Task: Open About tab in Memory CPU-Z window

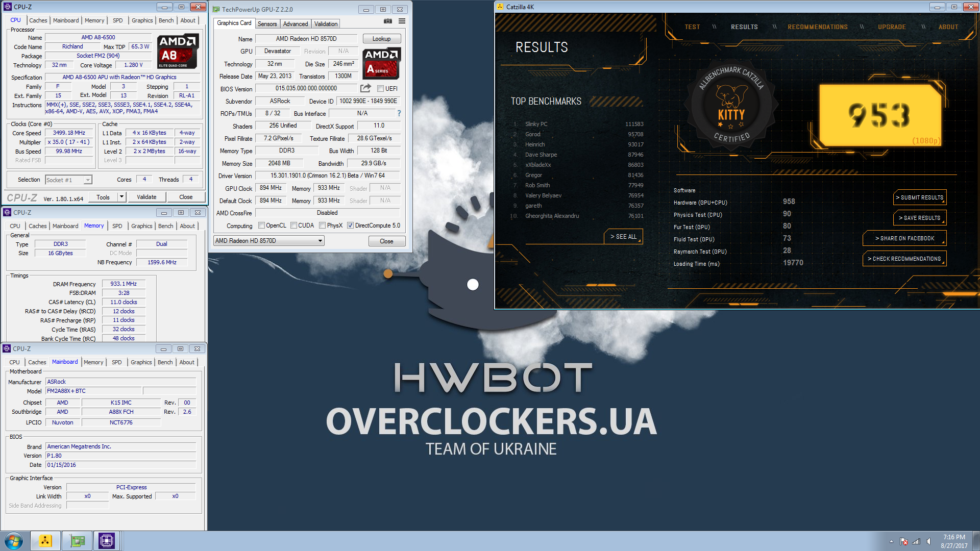Action: point(187,226)
